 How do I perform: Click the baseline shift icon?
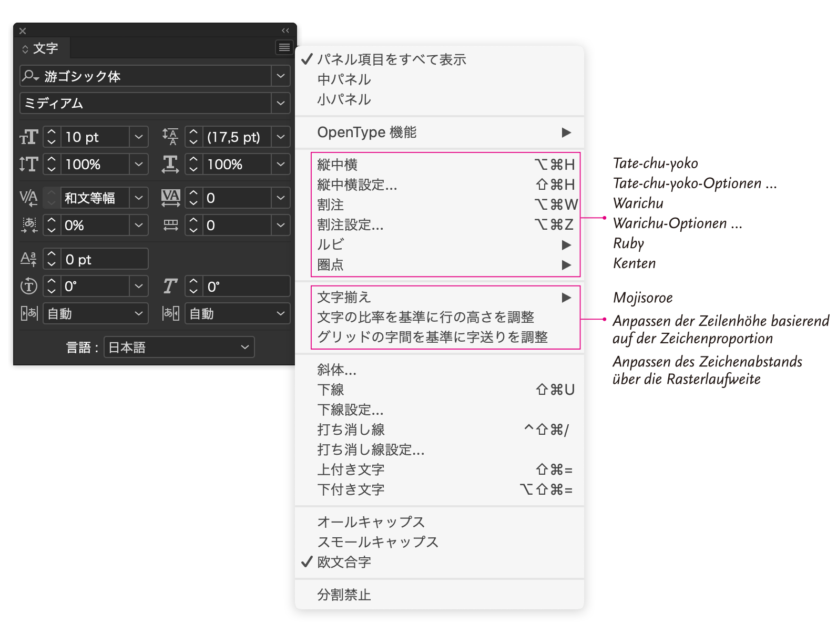[29, 259]
